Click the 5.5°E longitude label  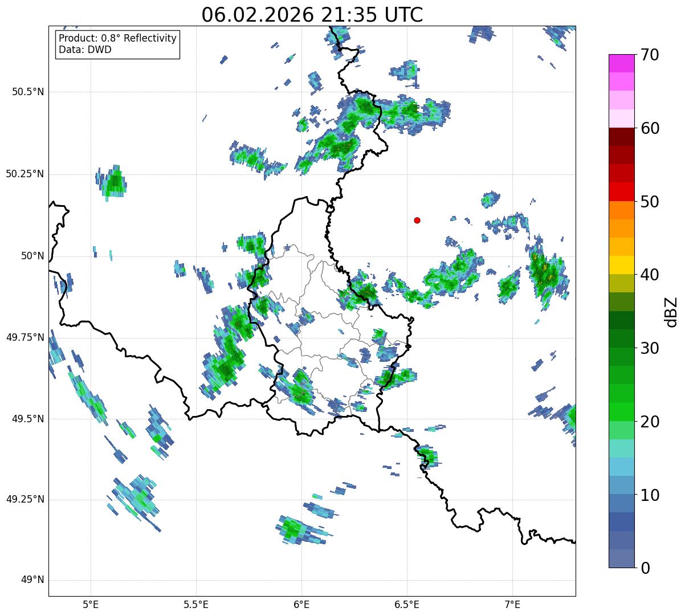click(x=196, y=604)
